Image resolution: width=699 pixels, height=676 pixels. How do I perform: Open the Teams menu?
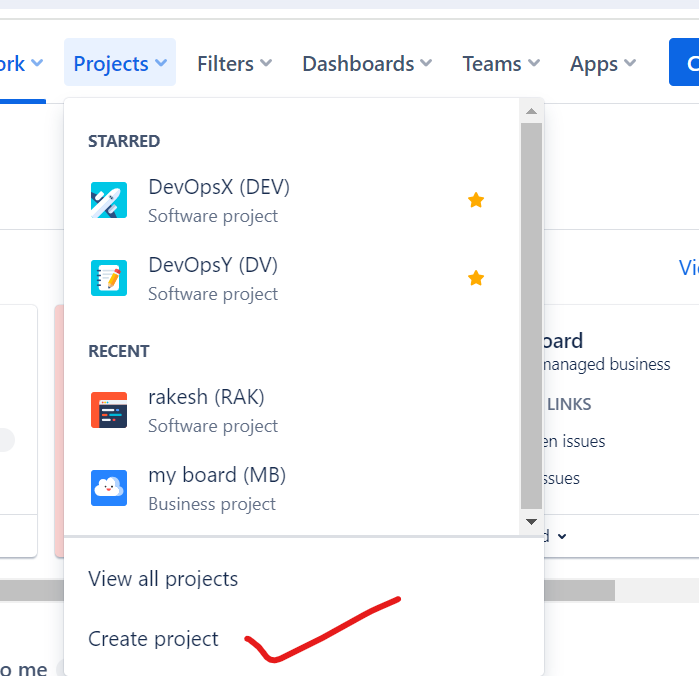500,64
